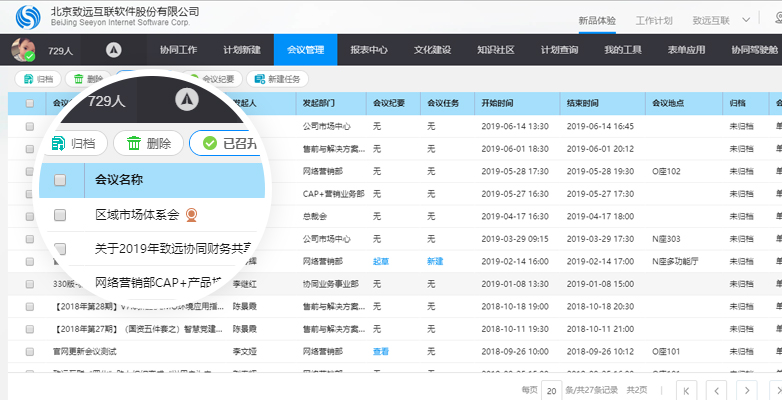Select checkbox for 官网更新会议测试 row

pos(30,351)
